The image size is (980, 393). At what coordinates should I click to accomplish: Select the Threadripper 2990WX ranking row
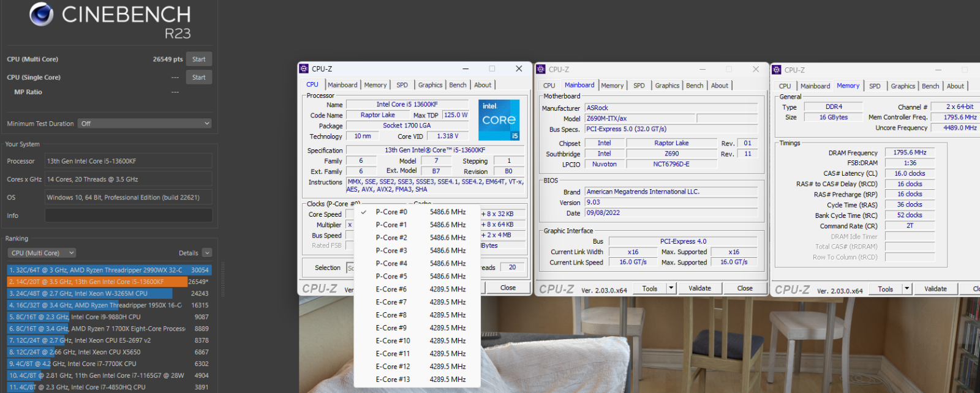click(108, 270)
